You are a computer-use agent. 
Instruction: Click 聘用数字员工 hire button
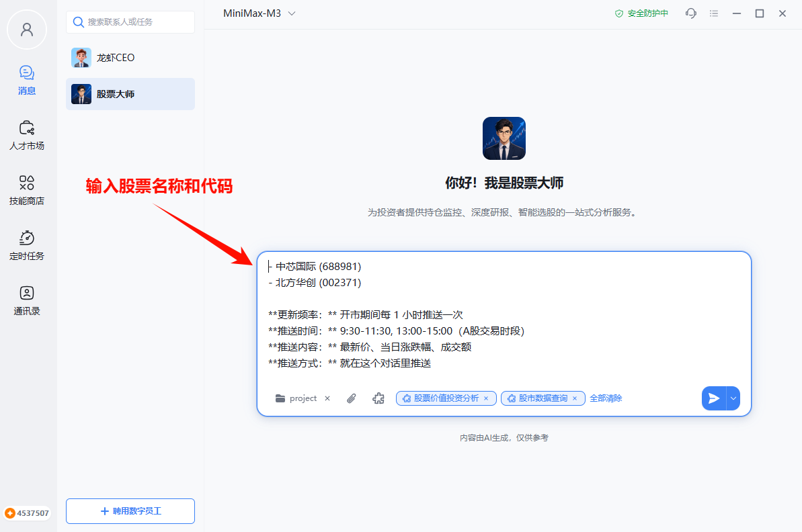130,511
